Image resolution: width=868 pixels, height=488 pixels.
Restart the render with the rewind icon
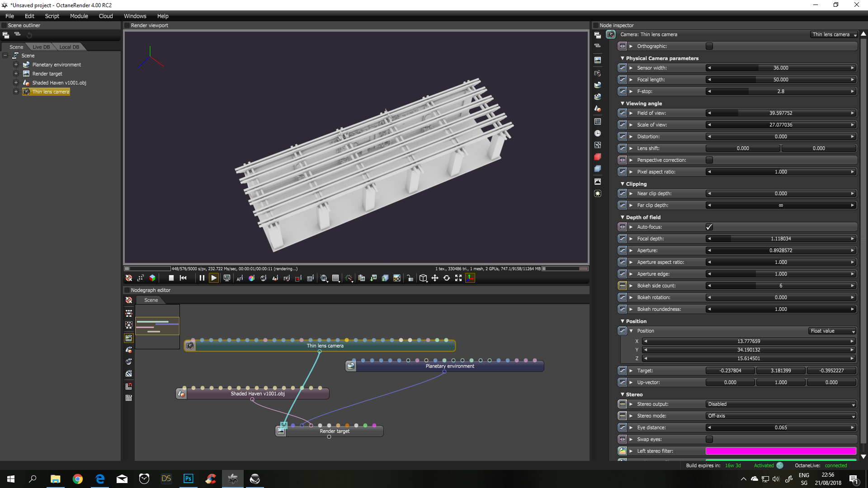[x=183, y=278]
